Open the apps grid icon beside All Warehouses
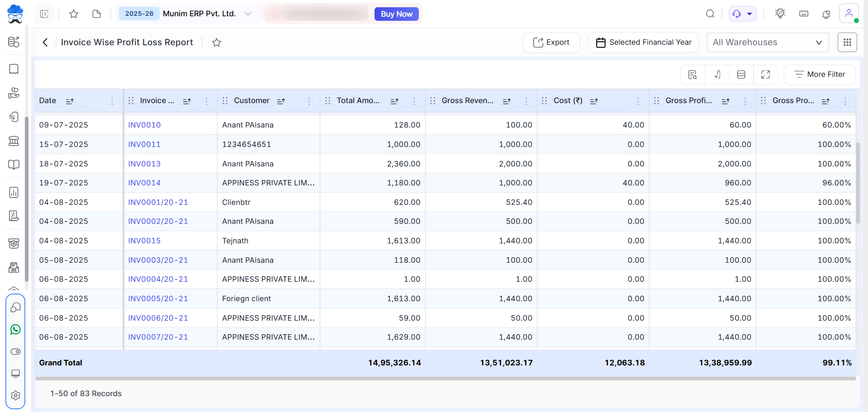This screenshot has height=412, width=868. [x=847, y=43]
